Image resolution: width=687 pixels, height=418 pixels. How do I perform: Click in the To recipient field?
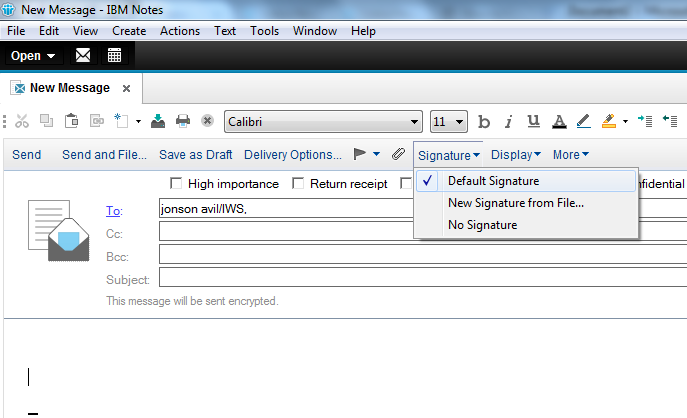point(286,209)
